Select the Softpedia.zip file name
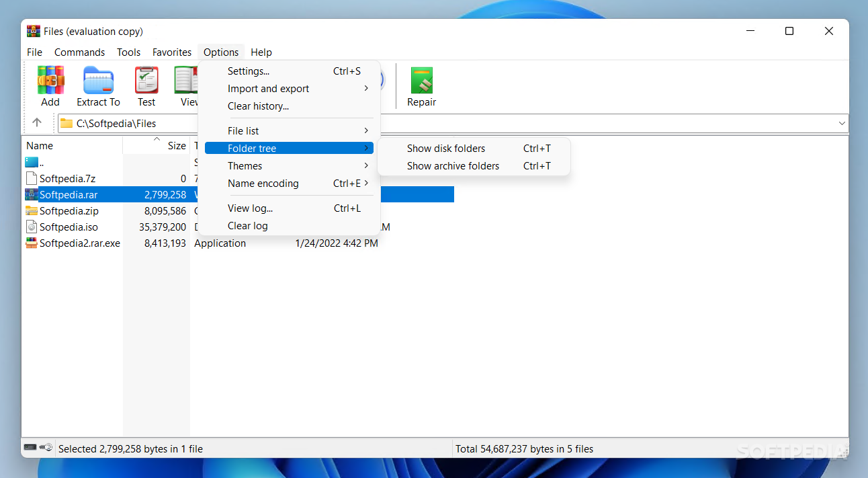Image resolution: width=868 pixels, height=478 pixels. (x=69, y=210)
